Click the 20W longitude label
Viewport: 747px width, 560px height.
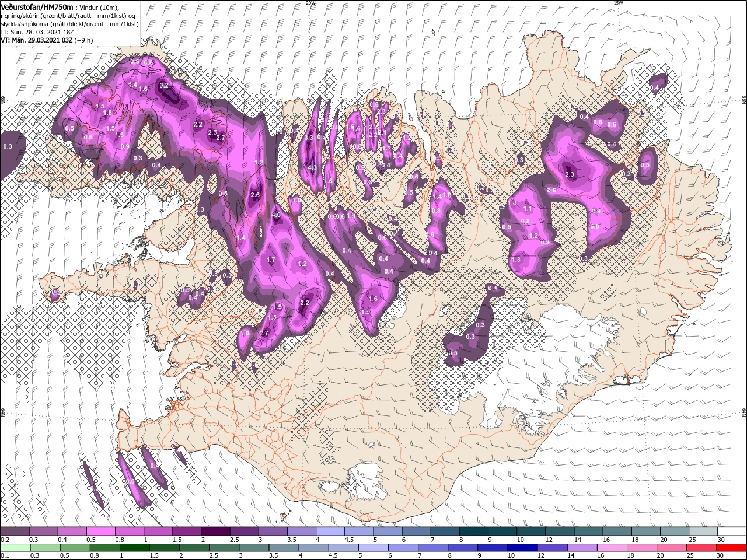310,3
